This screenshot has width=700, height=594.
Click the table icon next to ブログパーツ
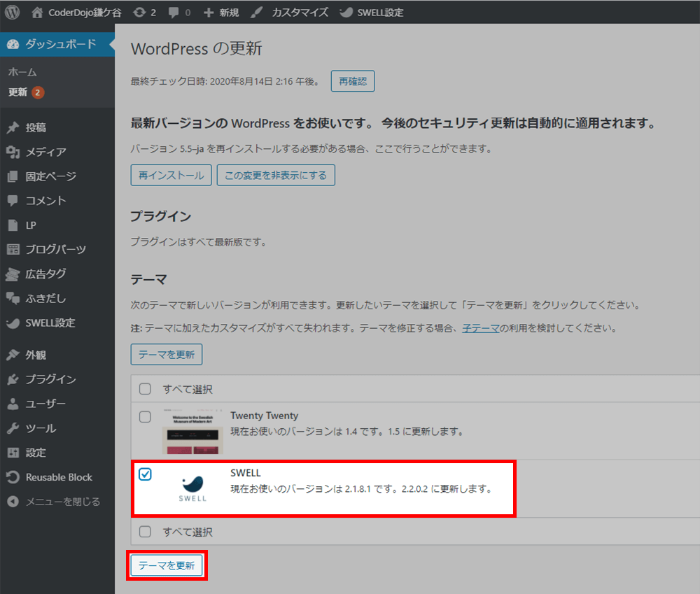coord(13,249)
